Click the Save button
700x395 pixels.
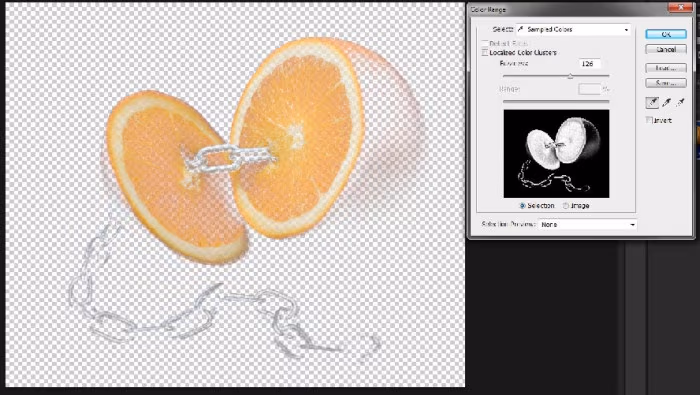click(666, 83)
